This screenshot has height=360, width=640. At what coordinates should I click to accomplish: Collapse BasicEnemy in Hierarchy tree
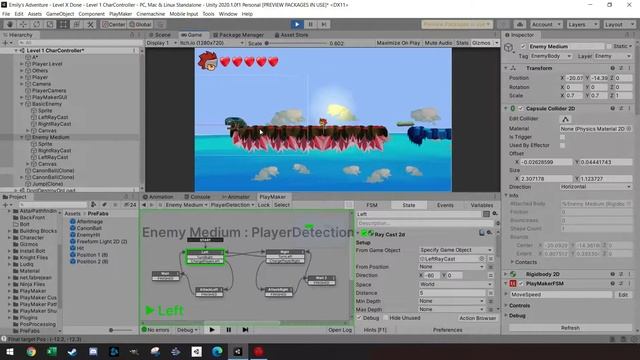click(22, 104)
